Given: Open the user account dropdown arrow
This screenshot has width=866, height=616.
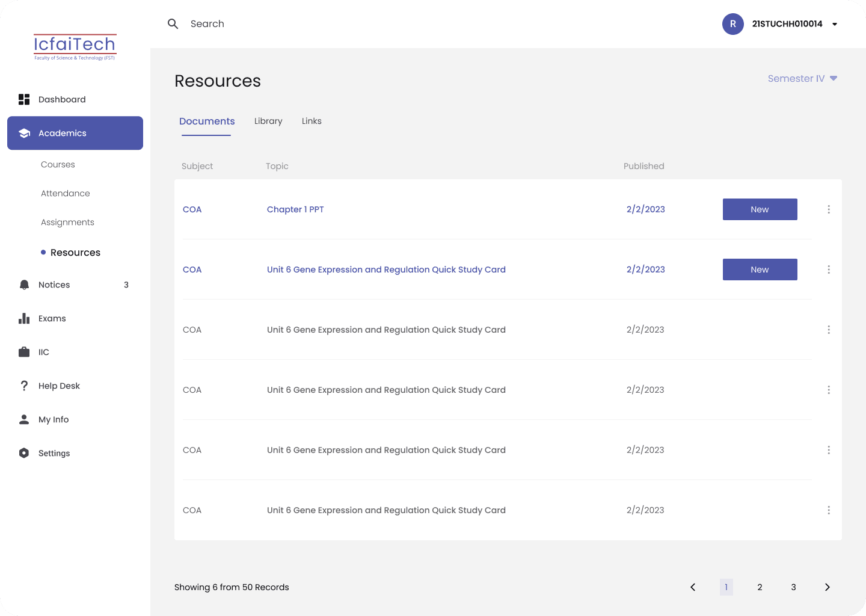Looking at the screenshot, I should click(x=835, y=24).
